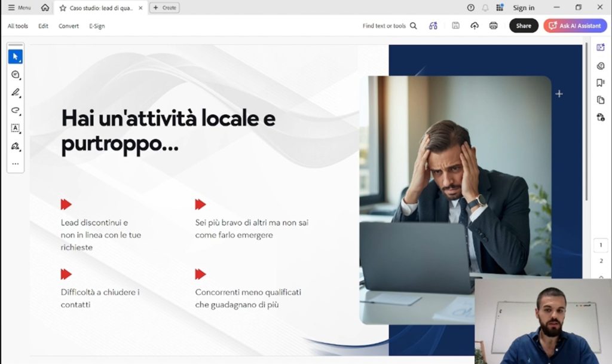Click the vertical document scrollbar

pos(586,122)
